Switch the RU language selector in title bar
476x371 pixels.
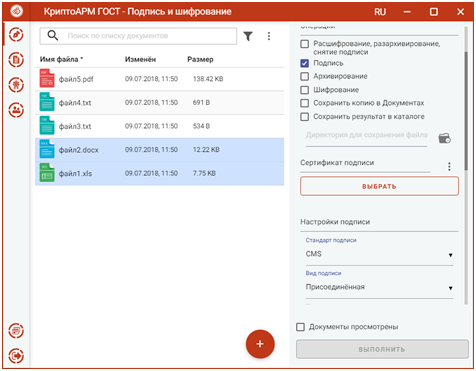click(380, 12)
